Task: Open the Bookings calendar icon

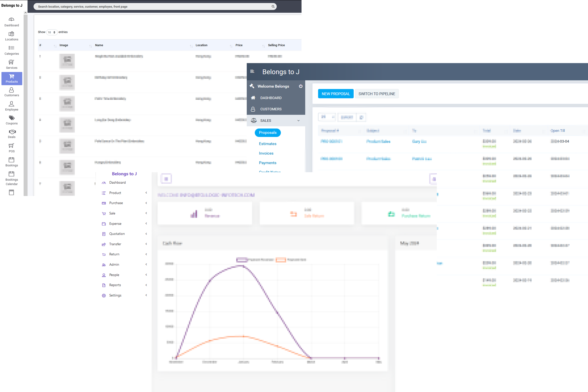Action: click(11, 160)
